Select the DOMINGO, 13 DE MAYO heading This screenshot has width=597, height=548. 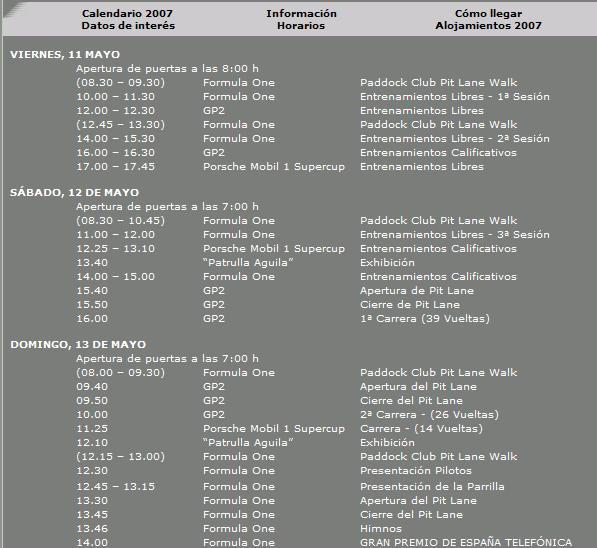tap(78, 344)
